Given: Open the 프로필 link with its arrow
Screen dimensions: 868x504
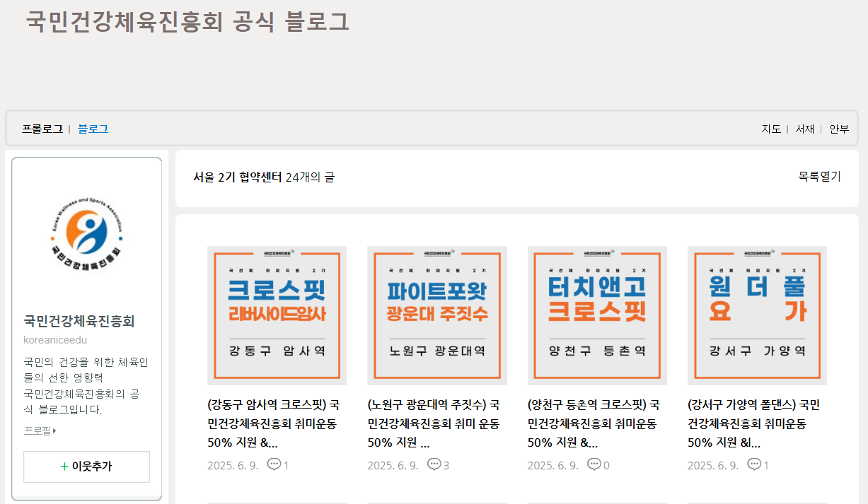Looking at the screenshot, I should 40,430.
